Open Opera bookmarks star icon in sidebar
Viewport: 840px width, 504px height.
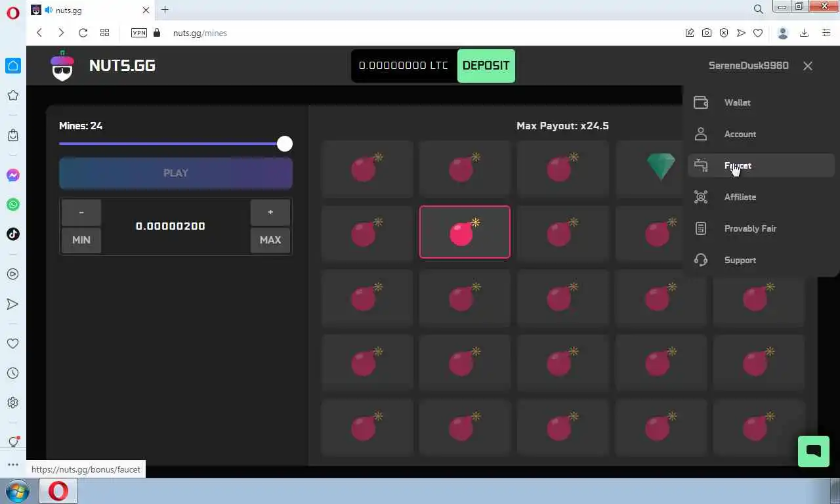point(13,96)
